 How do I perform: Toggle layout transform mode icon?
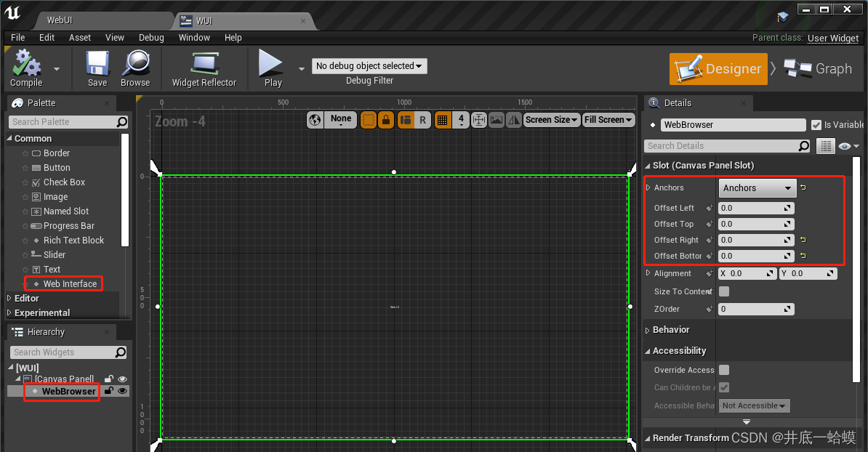[406, 119]
